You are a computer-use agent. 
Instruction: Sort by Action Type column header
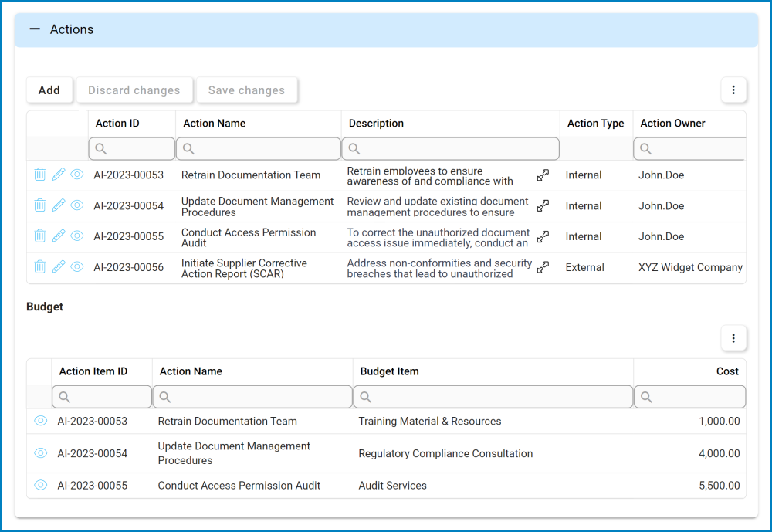pos(595,124)
